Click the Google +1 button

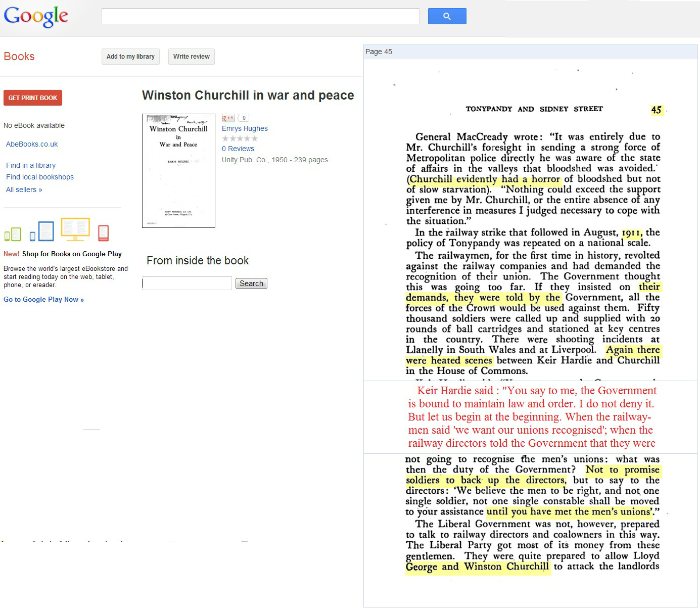(228, 118)
